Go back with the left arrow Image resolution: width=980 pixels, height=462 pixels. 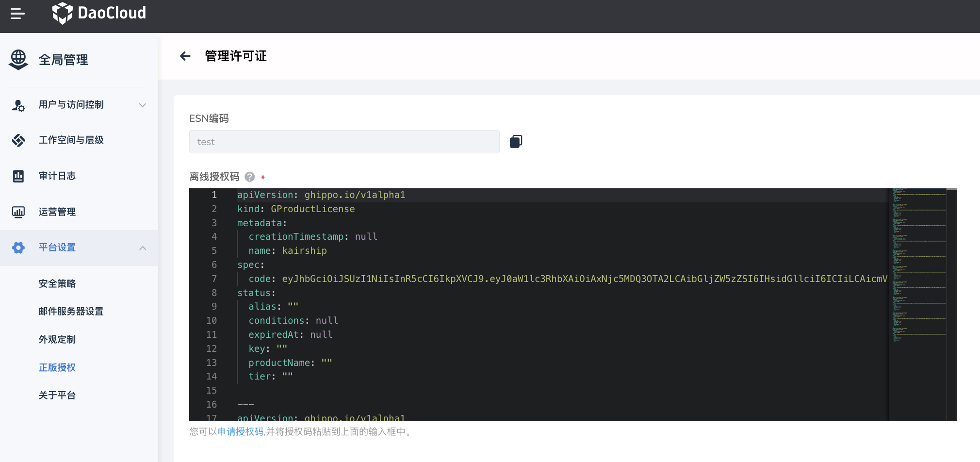point(185,56)
